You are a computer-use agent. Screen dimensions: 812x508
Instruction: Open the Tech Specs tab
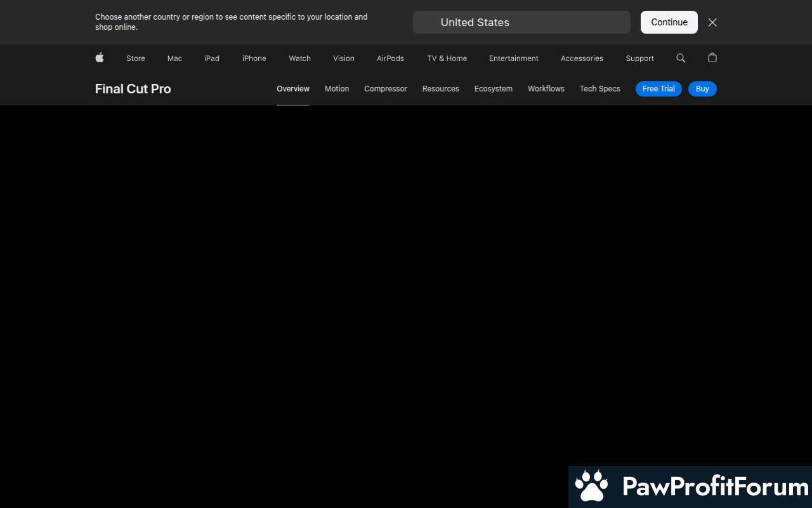[x=600, y=89]
